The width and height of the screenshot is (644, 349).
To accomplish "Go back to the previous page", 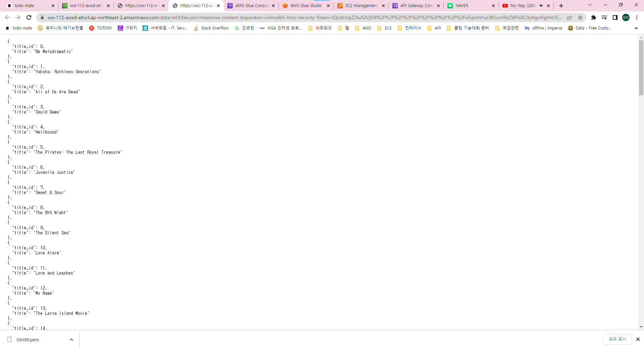I will (x=7, y=17).
